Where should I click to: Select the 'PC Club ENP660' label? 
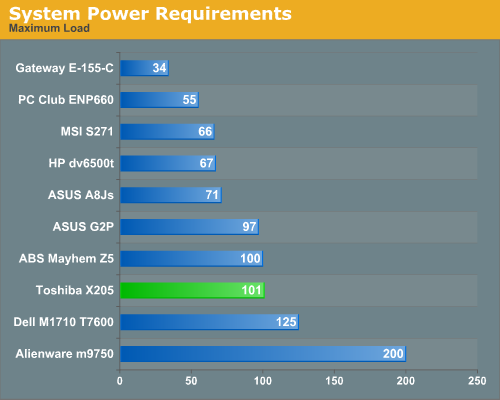point(66,100)
